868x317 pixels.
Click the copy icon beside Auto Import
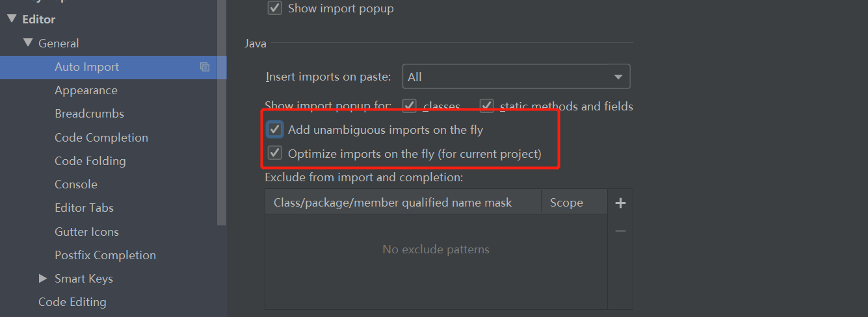[205, 67]
